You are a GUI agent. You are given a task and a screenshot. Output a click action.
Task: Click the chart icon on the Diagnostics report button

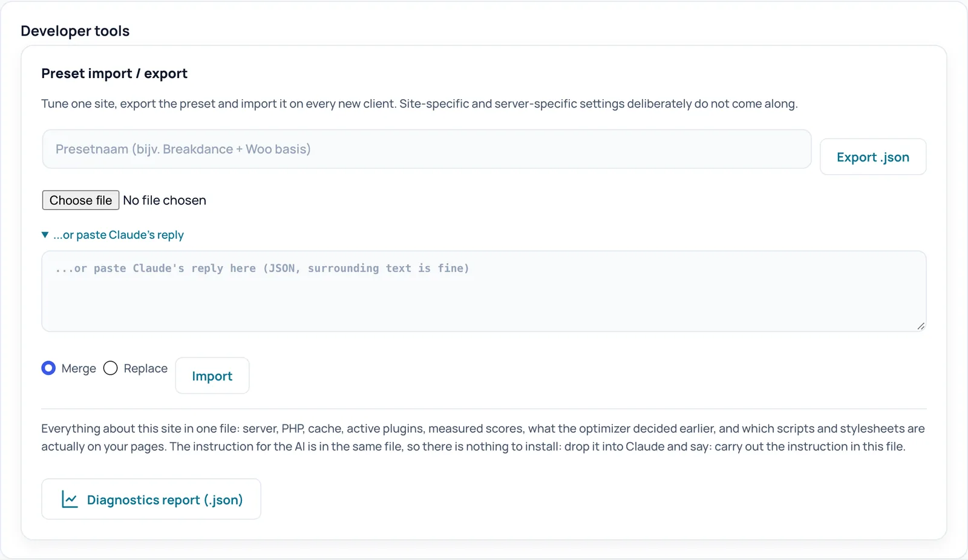pyautogui.click(x=70, y=500)
